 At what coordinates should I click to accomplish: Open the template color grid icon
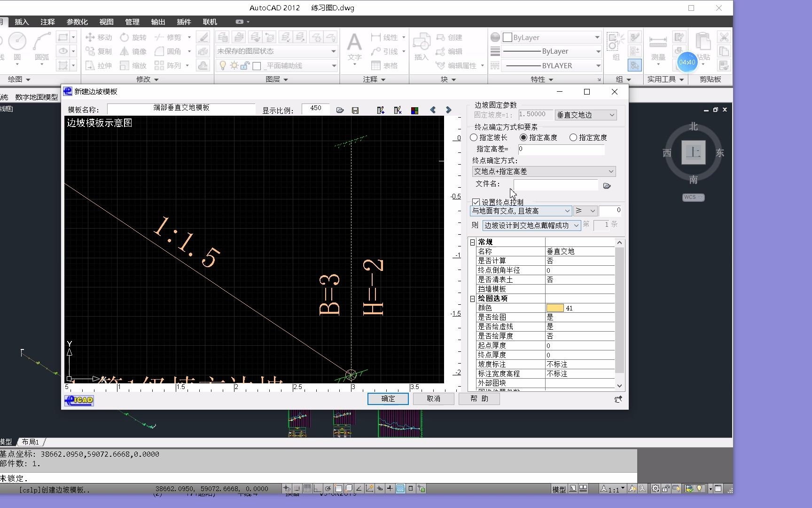coord(414,110)
